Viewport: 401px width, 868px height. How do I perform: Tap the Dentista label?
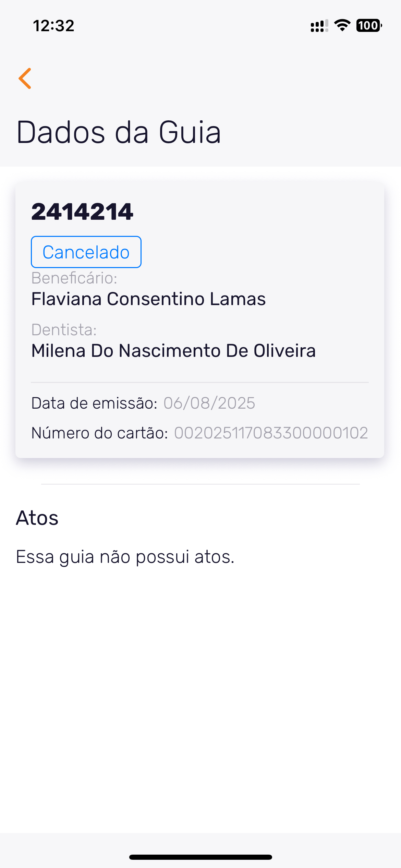pos(64,330)
